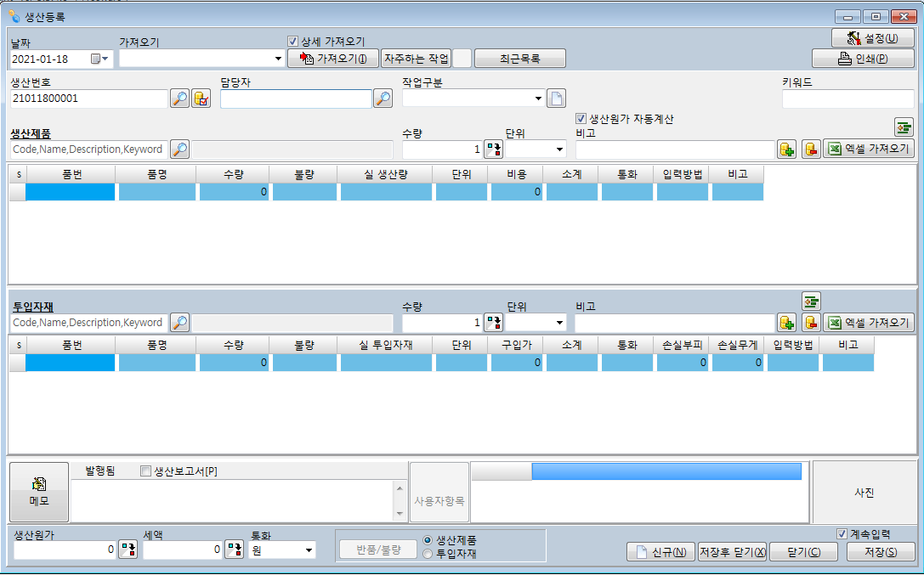Click 자주하는 작업 button
924x575 pixels.
coord(416,59)
